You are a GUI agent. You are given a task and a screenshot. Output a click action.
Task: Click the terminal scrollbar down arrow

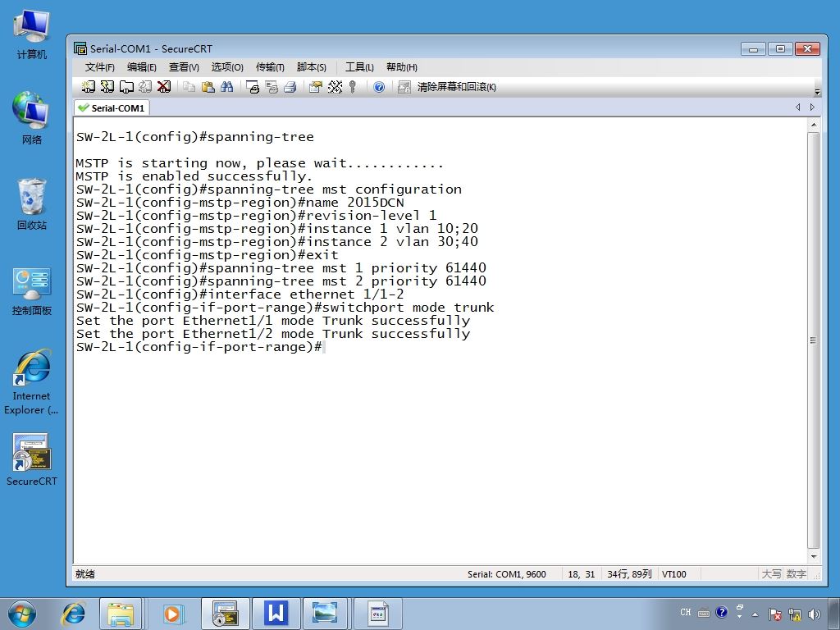pos(813,557)
